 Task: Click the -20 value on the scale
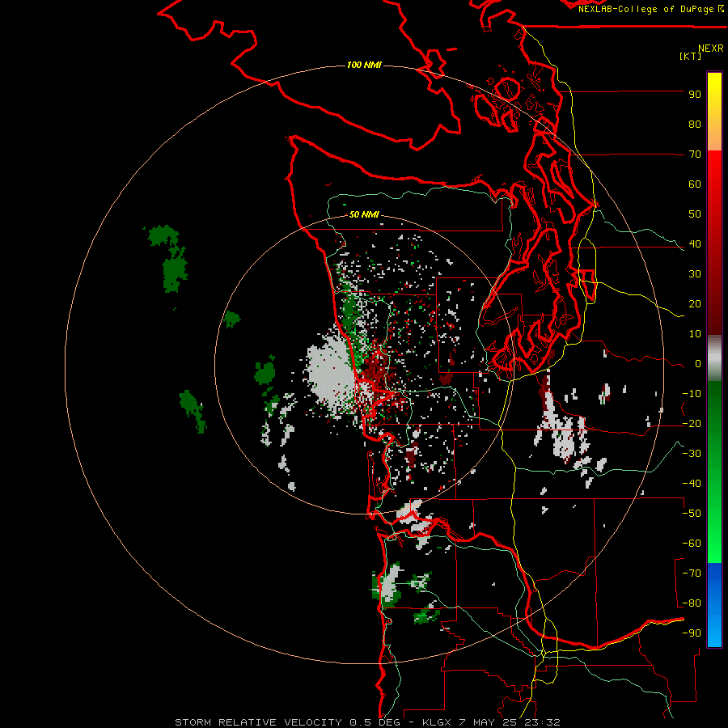[x=692, y=424]
